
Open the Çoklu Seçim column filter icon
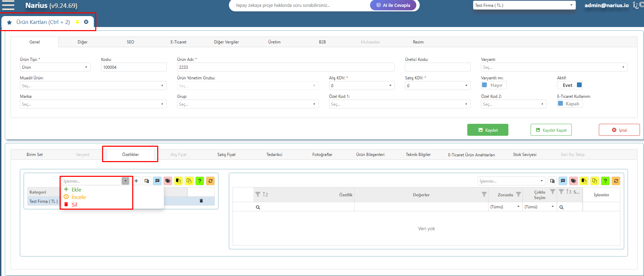click(x=553, y=192)
